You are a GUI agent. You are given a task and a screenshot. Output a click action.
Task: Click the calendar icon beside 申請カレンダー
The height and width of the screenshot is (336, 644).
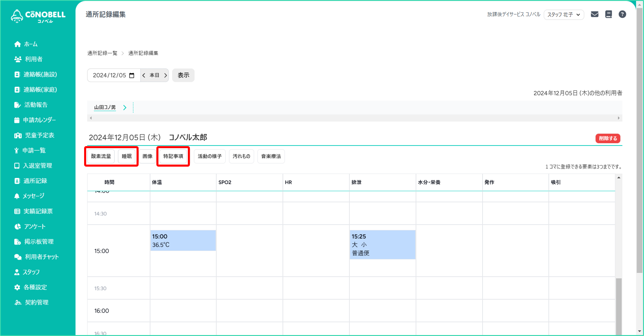click(17, 120)
